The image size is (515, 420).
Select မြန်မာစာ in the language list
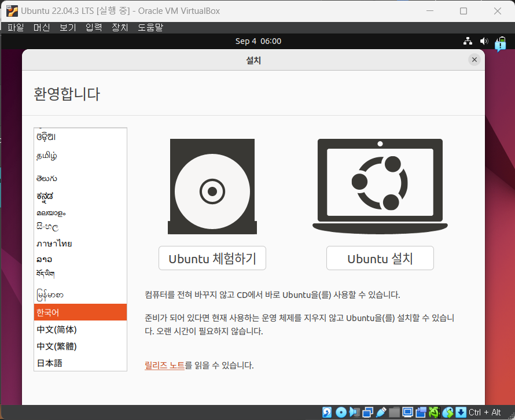coord(80,294)
